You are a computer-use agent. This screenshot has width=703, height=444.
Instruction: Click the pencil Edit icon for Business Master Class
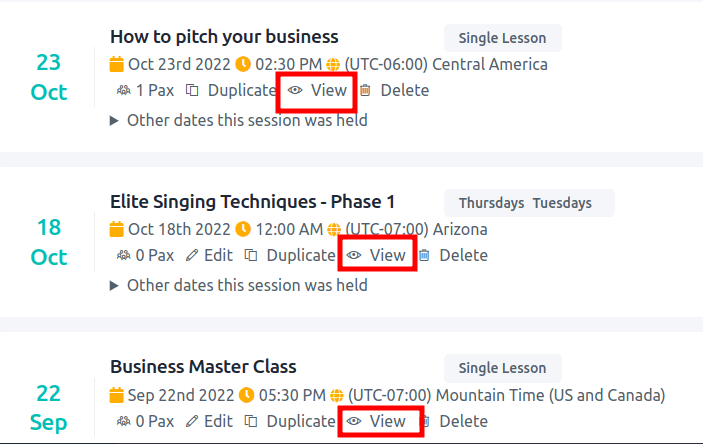(x=192, y=422)
